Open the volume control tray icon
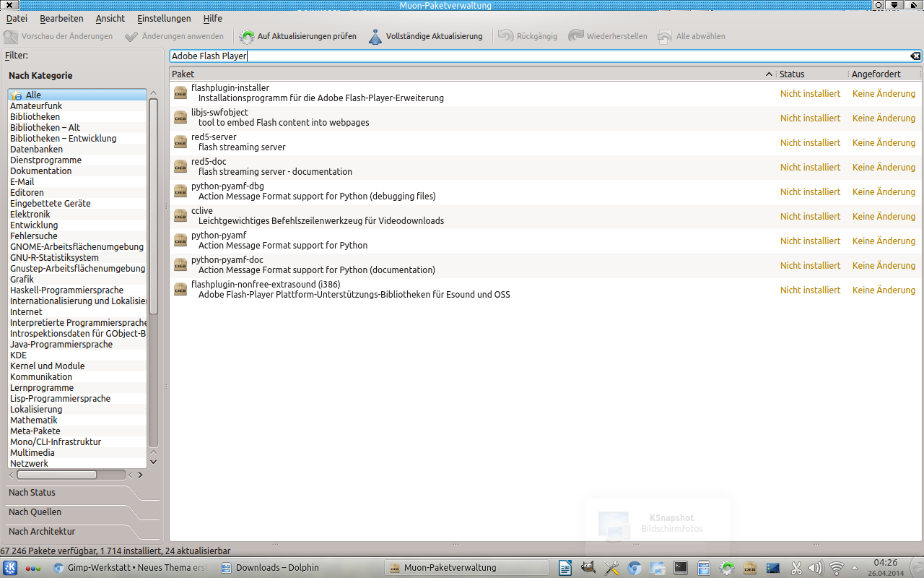 [x=816, y=568]
